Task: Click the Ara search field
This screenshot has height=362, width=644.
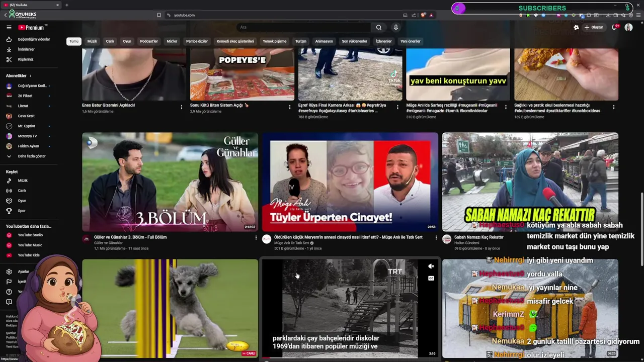Action: coord(304,27)
